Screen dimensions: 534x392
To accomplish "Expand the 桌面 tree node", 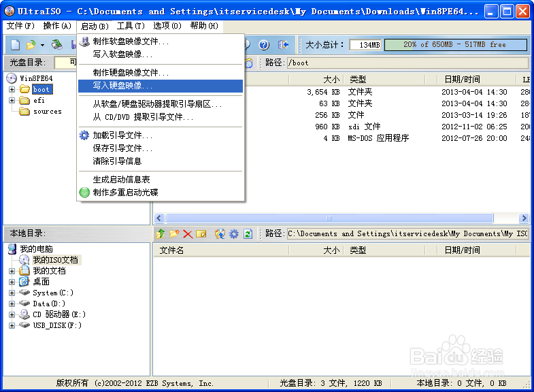I will 12,282.
